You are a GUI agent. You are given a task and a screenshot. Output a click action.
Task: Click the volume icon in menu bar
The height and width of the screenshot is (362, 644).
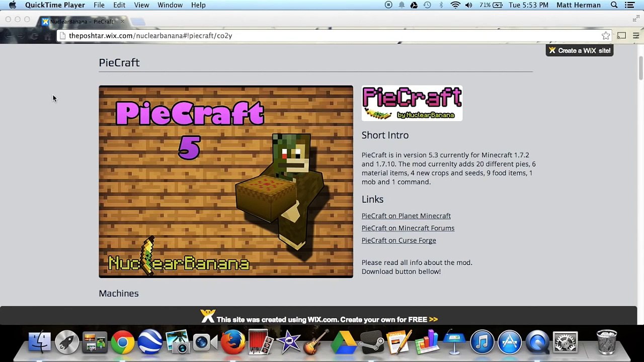(469, 5)
